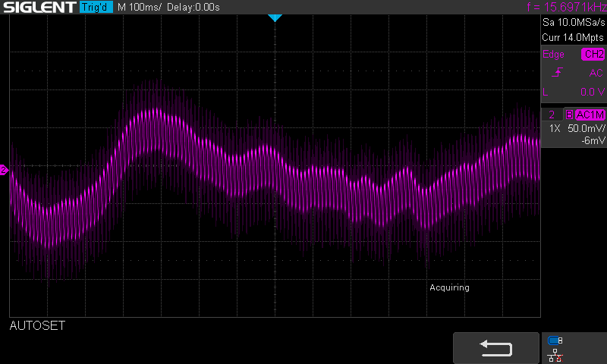Viewport: 607px width, 364px height.
Task: Select the M 100ms timebase readout
Action: pos(140,7)
